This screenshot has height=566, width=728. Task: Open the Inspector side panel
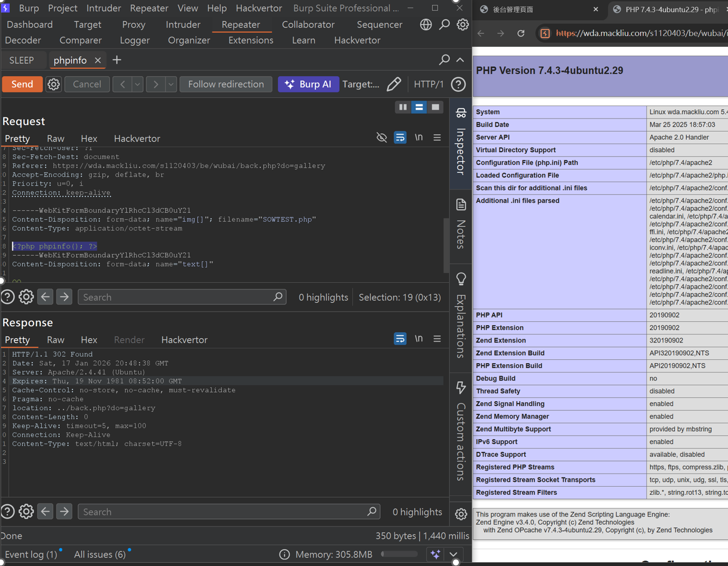461,142
